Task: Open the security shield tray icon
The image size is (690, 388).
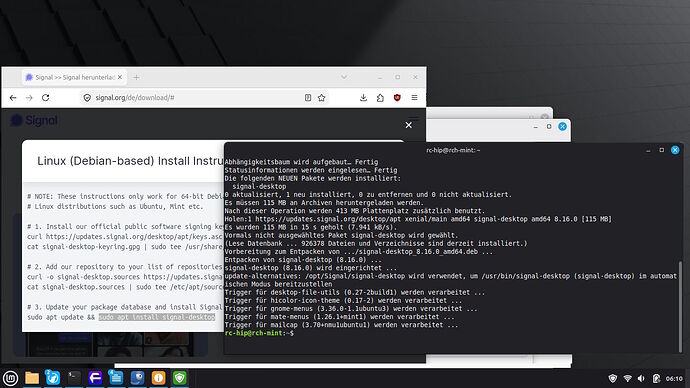Action: click(613, 378)
